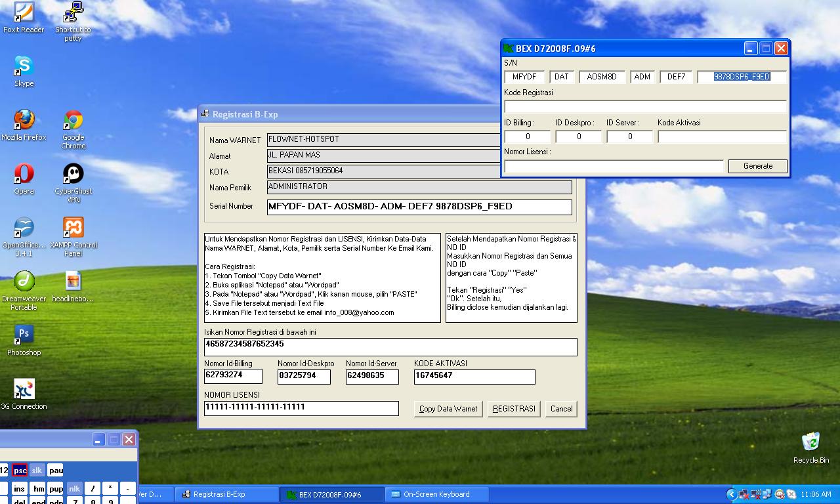The width and height of the screenshot is (840, 504).
Task: Toggle Num Lock on the On-Screen Keyboard
Action: click(x=75, y=489)
